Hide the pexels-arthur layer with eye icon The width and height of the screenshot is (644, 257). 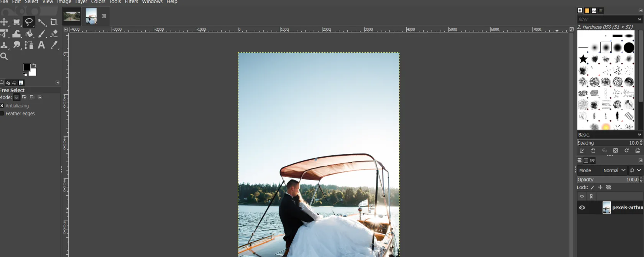[x=582, y=208]
